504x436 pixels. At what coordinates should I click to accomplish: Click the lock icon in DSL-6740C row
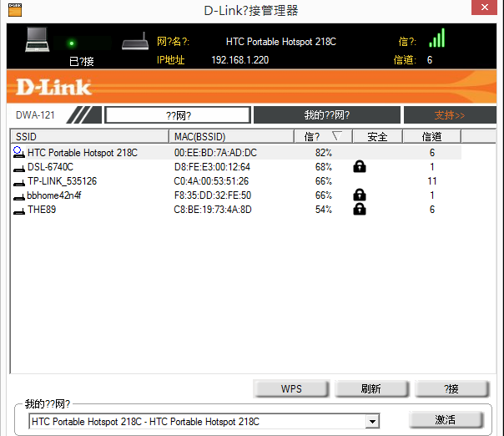[x=360, y=166]
